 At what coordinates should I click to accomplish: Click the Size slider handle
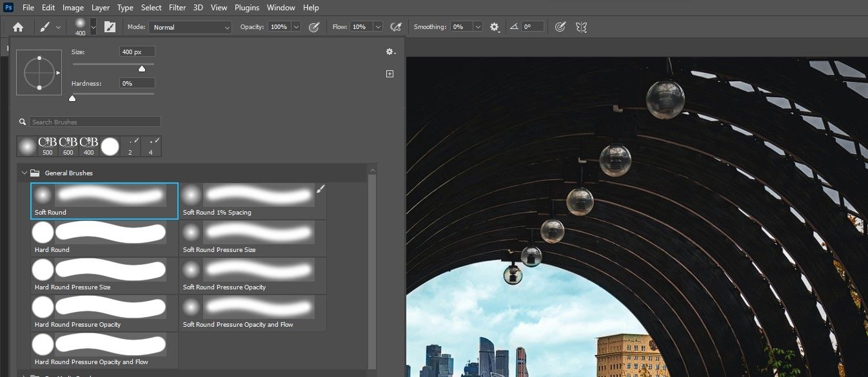click(x=142, y=68)
